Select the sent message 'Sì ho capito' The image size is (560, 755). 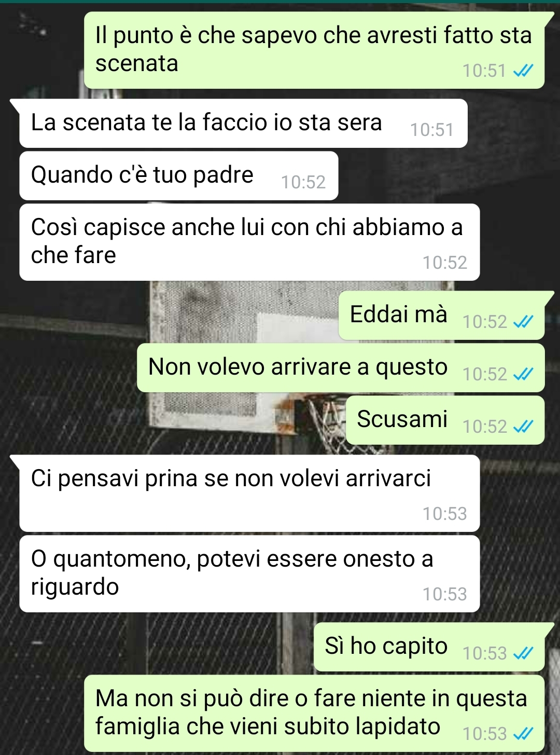pyautogui.click(x=429, y=647)
